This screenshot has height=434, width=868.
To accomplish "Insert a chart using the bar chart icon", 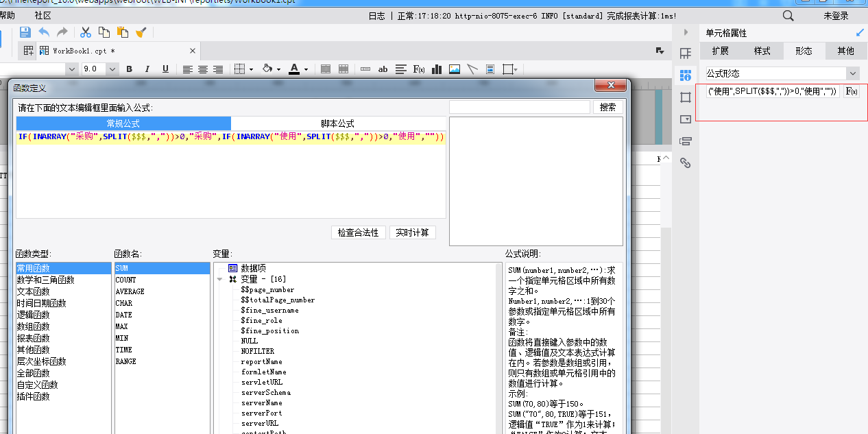I will tap(437, 69).
